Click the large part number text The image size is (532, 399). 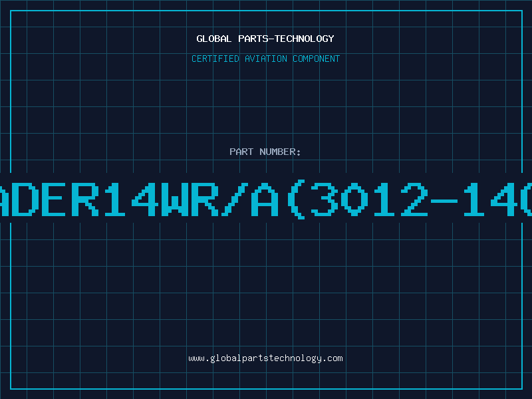[266, 199]
